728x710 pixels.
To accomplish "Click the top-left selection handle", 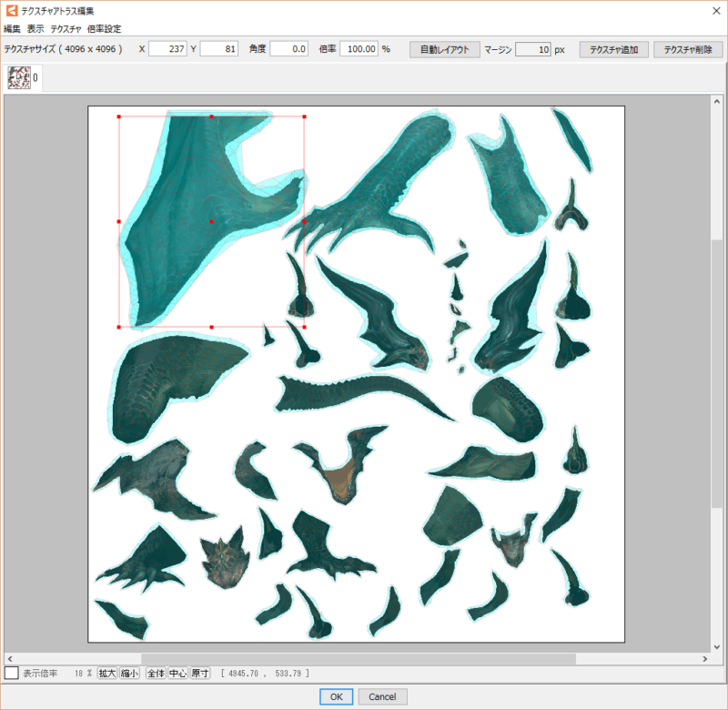I will point(119,117).
